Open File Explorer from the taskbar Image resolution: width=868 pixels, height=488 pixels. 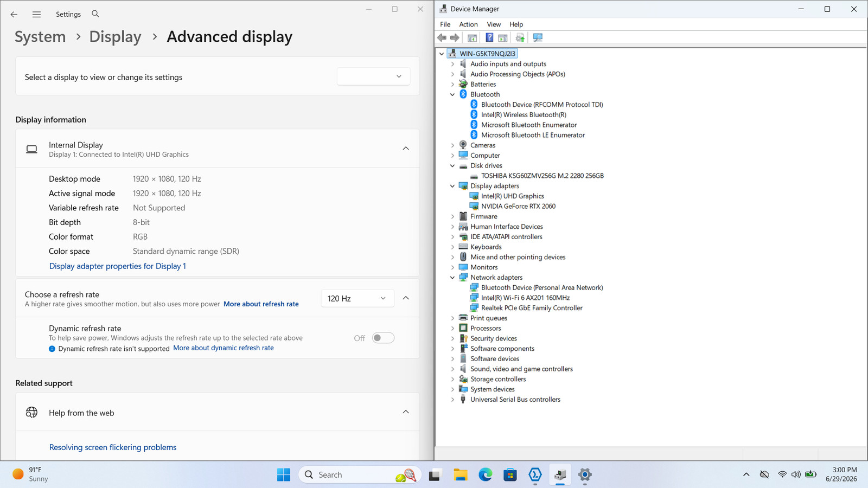click(461, 475)
